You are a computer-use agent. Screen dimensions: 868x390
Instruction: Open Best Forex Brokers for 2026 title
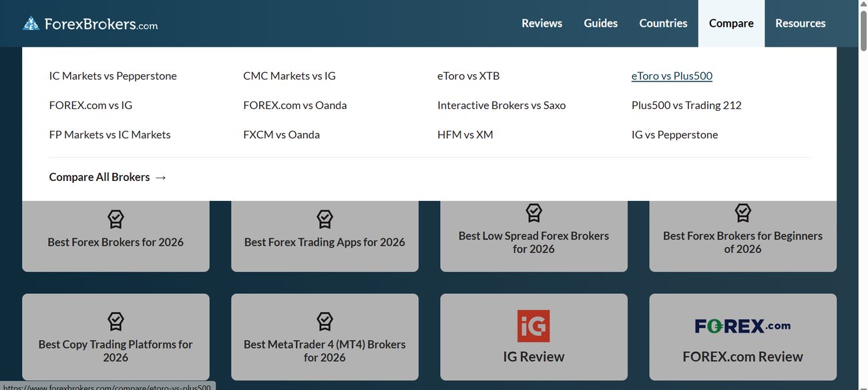click(x=116, y=242)
